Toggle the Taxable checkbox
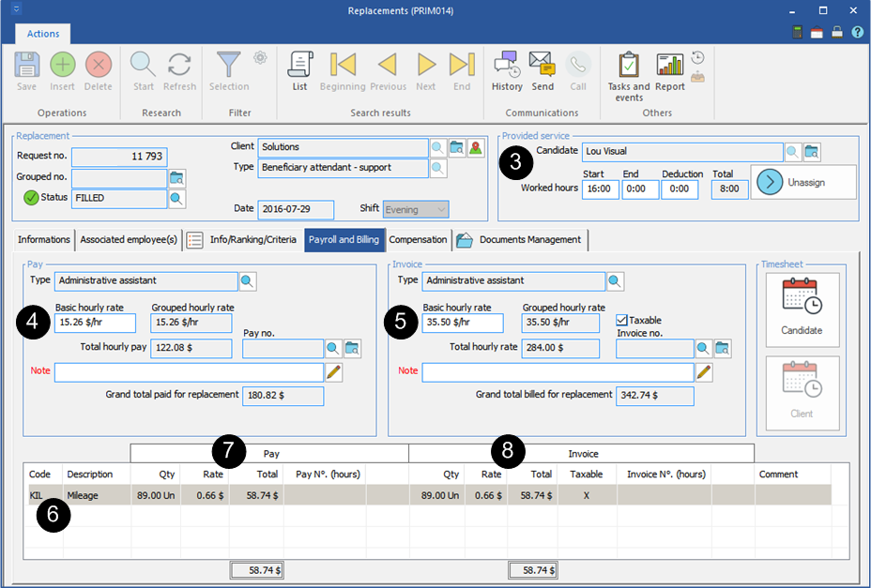Image resolution: width=871 pixels, height=588 pixels. click(x=622, y=320)
